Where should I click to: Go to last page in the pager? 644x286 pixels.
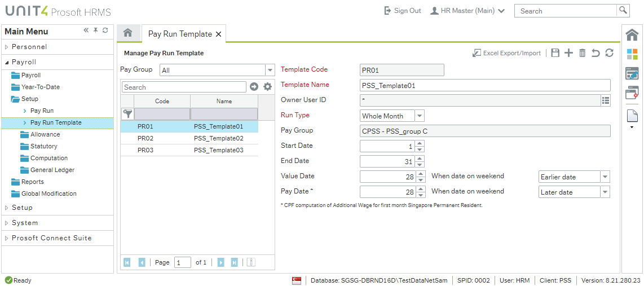235,262
